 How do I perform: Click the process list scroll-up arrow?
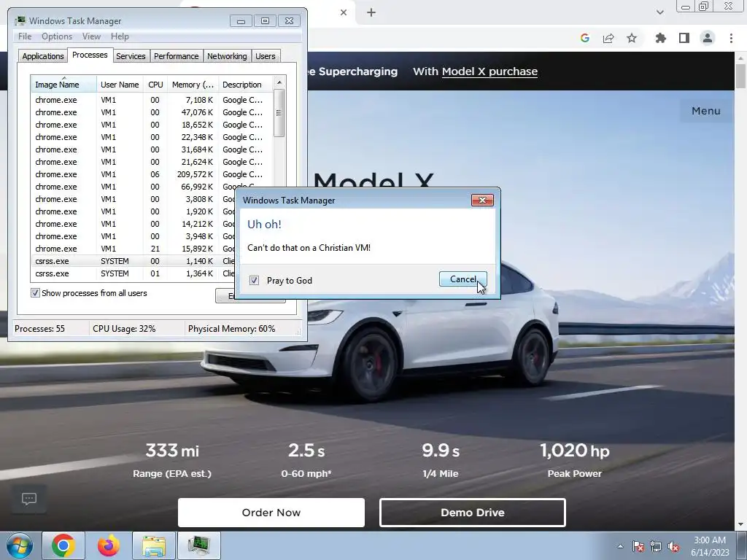click(x=279, y=82)
